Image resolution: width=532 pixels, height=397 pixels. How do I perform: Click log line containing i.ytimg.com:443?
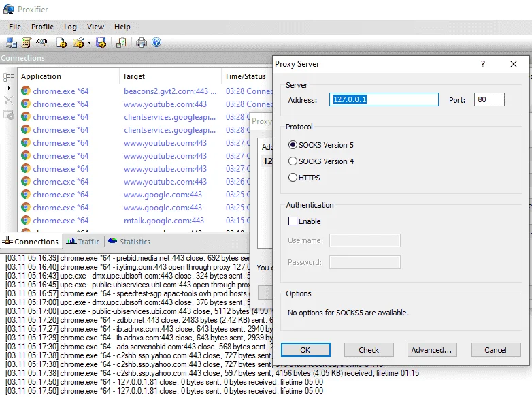[x=128, y=267]
